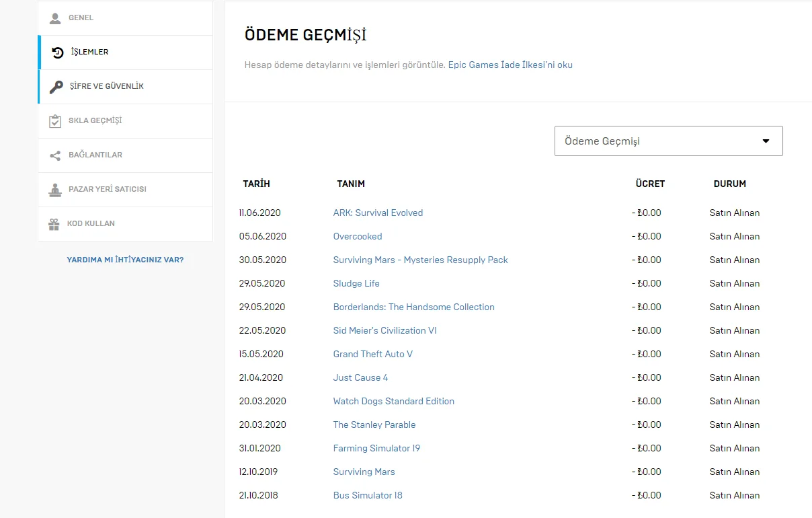Open the Ödeme Geçmişi dropdown
The height and width of the screenshot is (518, 812).
tap(669, 141)
